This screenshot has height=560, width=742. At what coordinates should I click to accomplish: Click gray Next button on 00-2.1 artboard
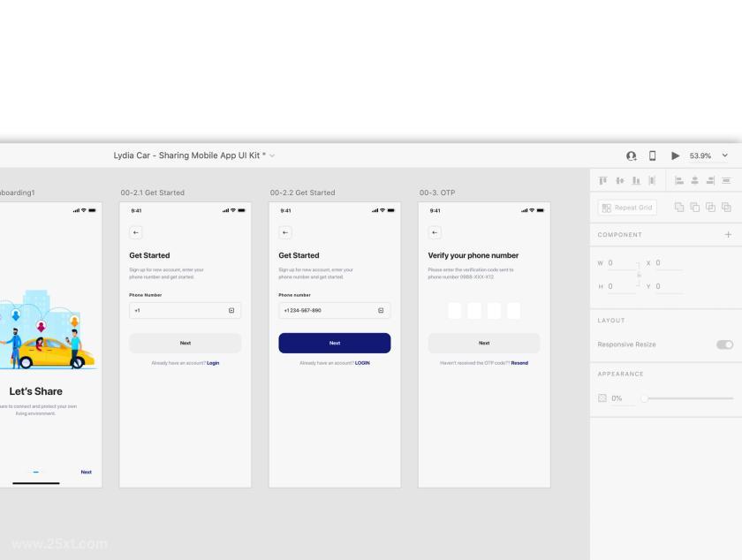185,343
